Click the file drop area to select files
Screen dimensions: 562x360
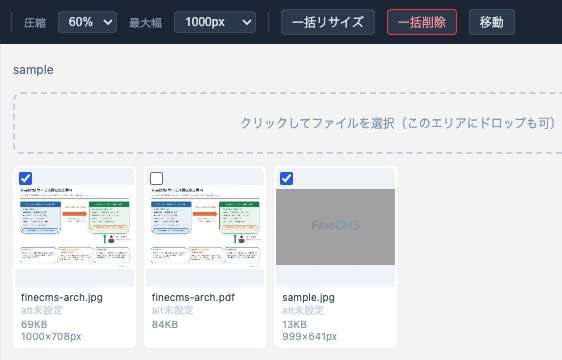(288, 123)
